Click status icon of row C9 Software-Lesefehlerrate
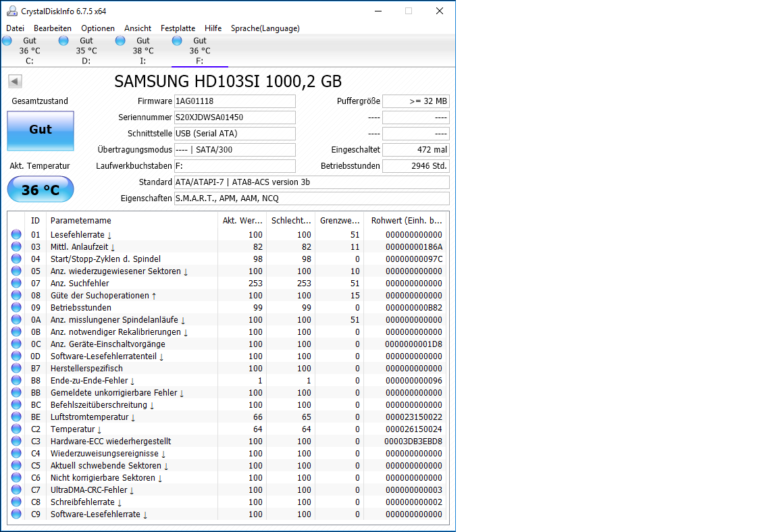The image size is (778, 532). click(16, 514)
